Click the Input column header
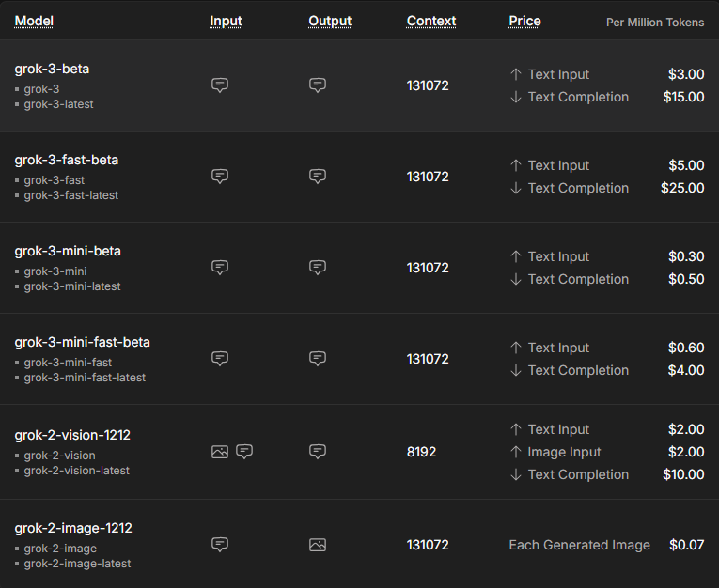The width and height of the screenshot is (719, 588). click(x=226, y=21)
